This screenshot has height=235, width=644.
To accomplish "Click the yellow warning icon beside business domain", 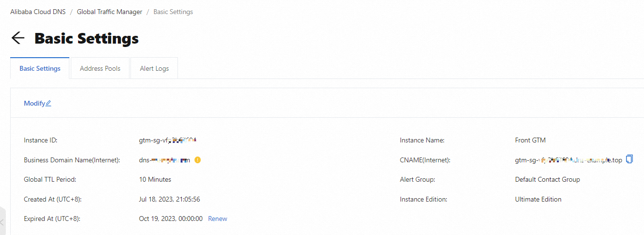I will click(197, 160).
